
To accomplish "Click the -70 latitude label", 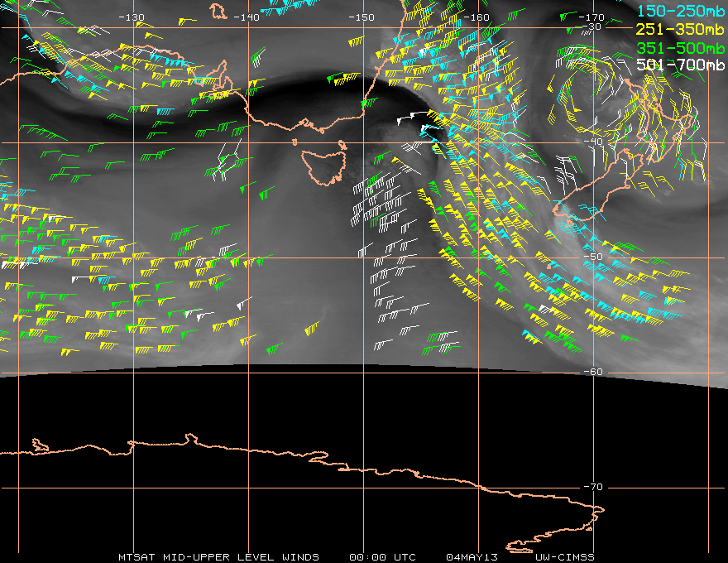I will coord(593,487).
